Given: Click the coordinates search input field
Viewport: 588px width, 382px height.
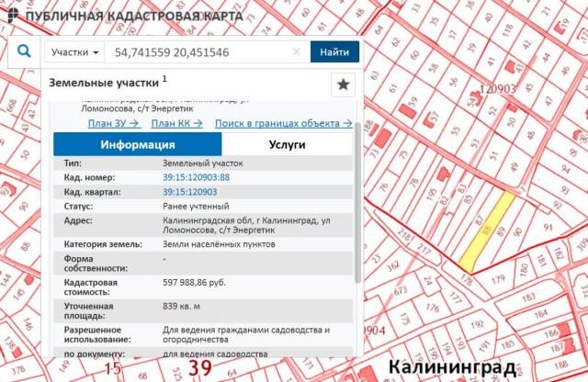Looking at the screenshot, I should (x=198, y=52).
